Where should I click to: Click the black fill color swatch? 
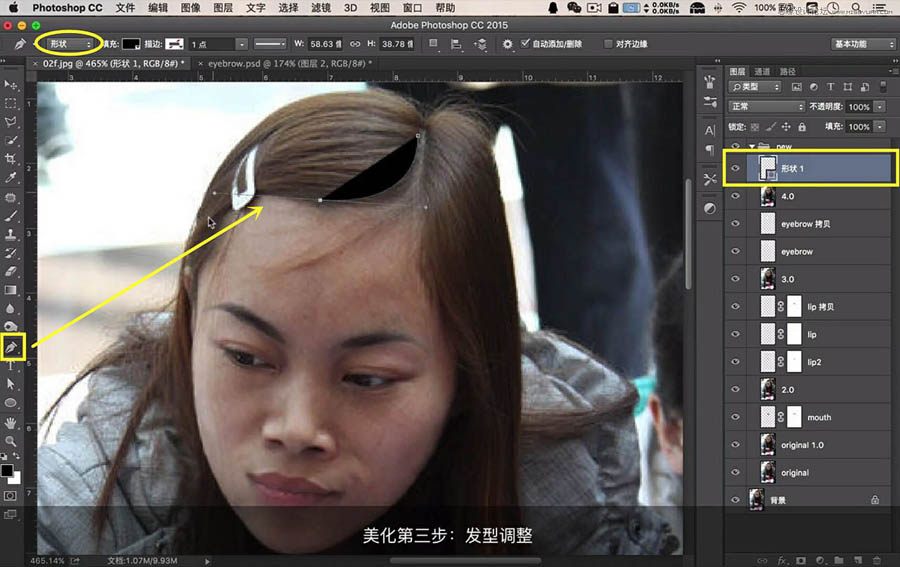[x=130, y=44]
